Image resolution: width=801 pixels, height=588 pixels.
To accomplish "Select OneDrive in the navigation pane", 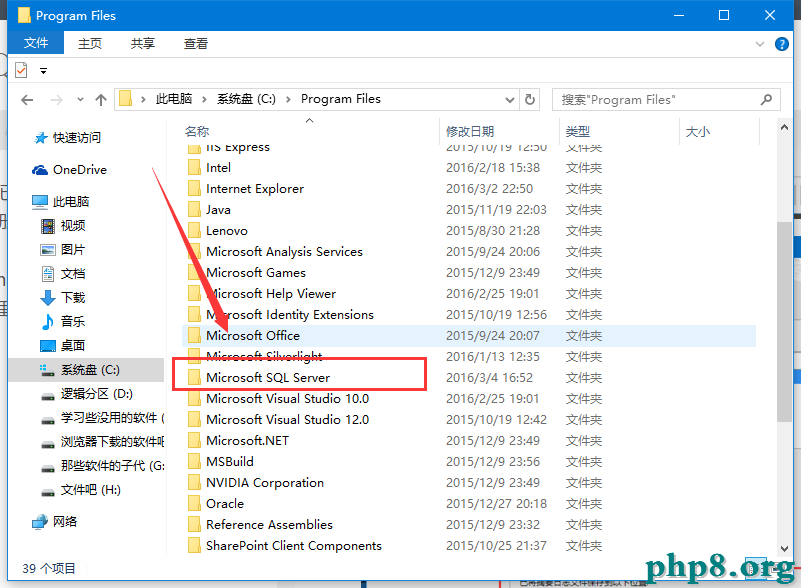I will (x=69, y=170).
